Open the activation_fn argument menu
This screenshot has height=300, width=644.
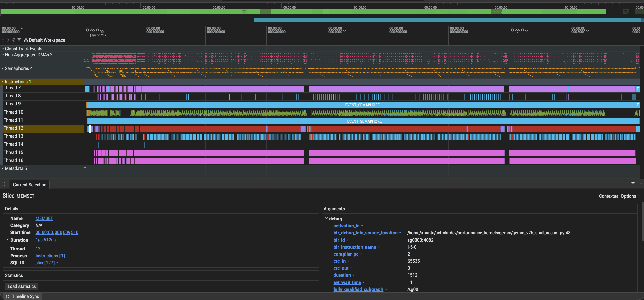click(348, 226)
